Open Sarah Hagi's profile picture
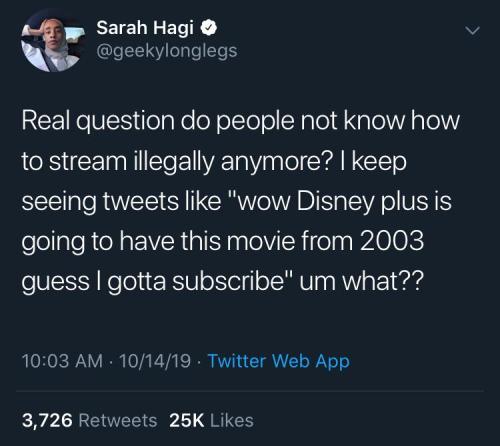The height and width of the screenshot is (446, 500). (x=52, y=42)
